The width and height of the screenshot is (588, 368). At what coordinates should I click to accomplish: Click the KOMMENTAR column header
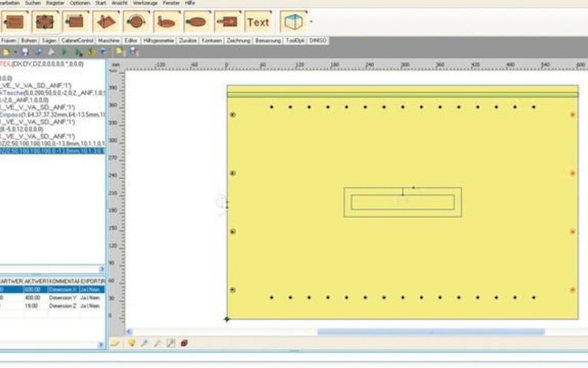pos(64,281)
